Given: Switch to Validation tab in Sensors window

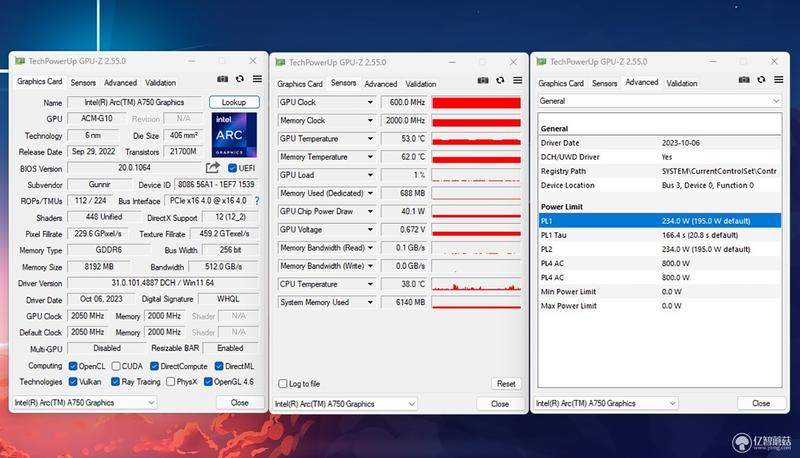Looking at the screenshot, I should [421, 84].
